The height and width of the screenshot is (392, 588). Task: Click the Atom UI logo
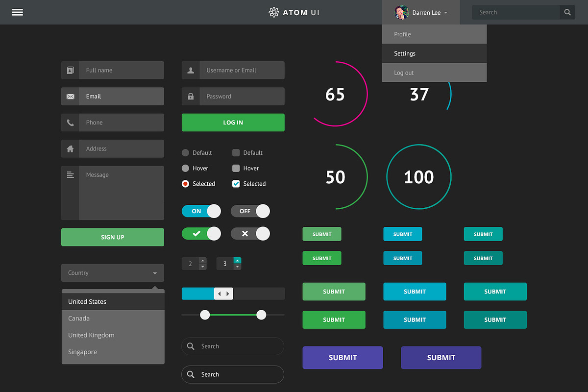(x=294, y=12)
